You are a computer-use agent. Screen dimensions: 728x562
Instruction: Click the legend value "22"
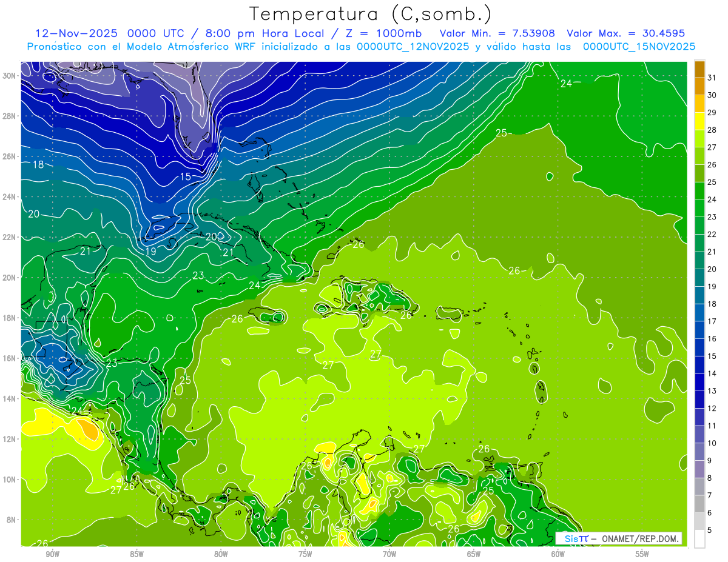[712, 234]
